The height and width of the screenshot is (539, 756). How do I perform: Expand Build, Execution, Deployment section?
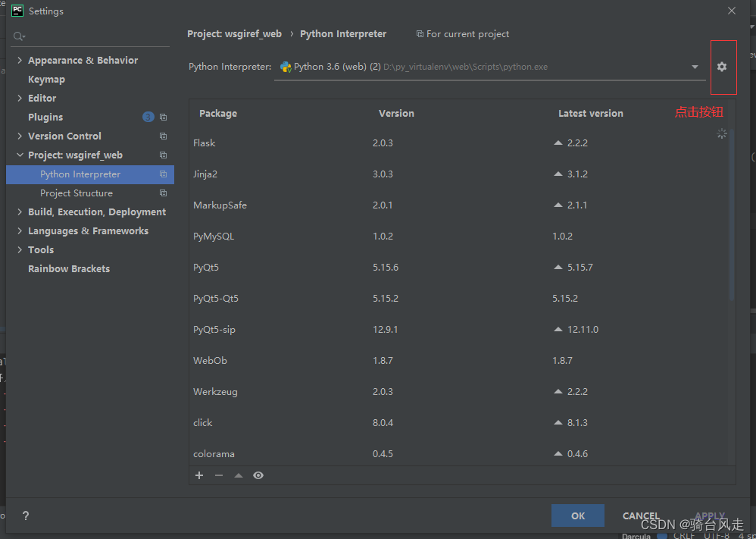(20, 212)
